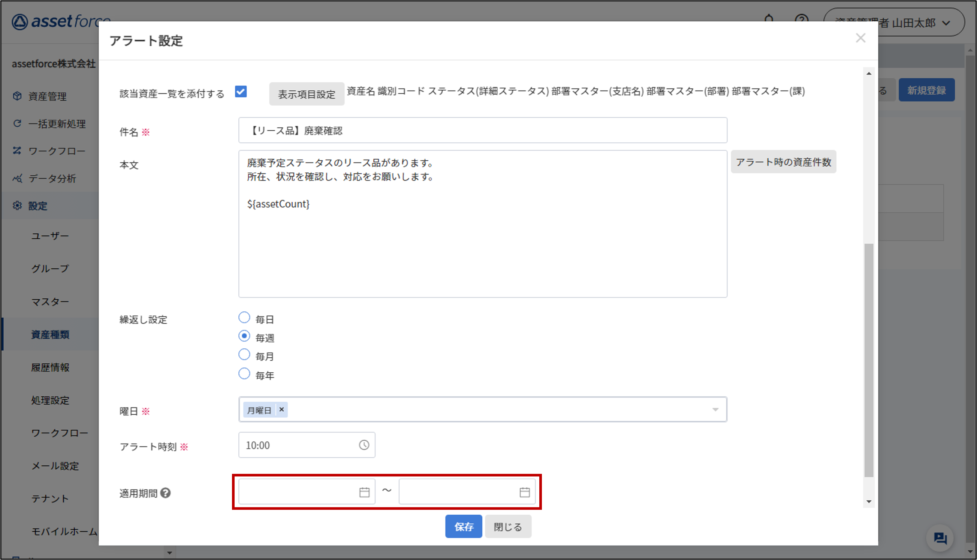Viewport: 977px width, 560px height.
Task: Insert アラート時の資産件数 variable button
Action: pos(784,162)
